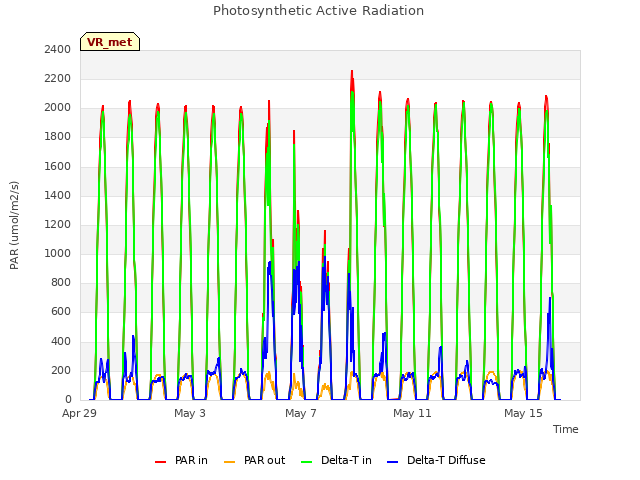
Task: Click the May 3 x-axis tick label
Action: tap(190, 413)
